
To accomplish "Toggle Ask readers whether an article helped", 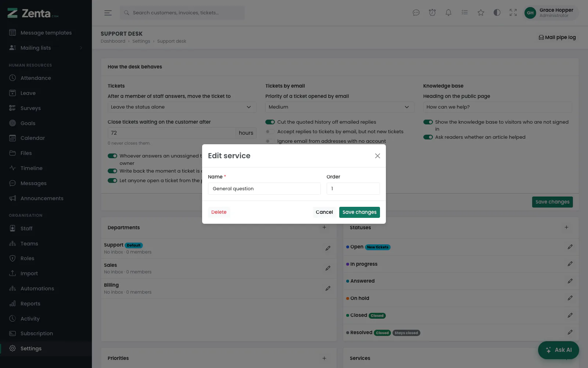I will point(428,137).
